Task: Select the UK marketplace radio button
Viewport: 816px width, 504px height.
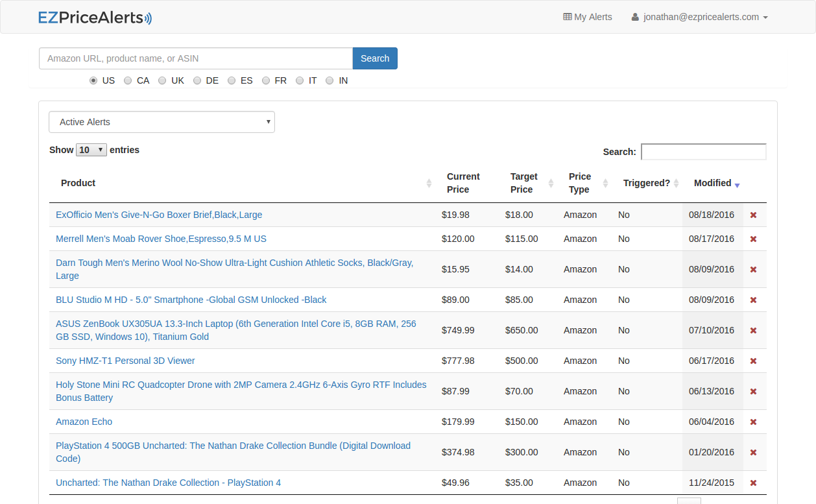Action: (163, 81)
